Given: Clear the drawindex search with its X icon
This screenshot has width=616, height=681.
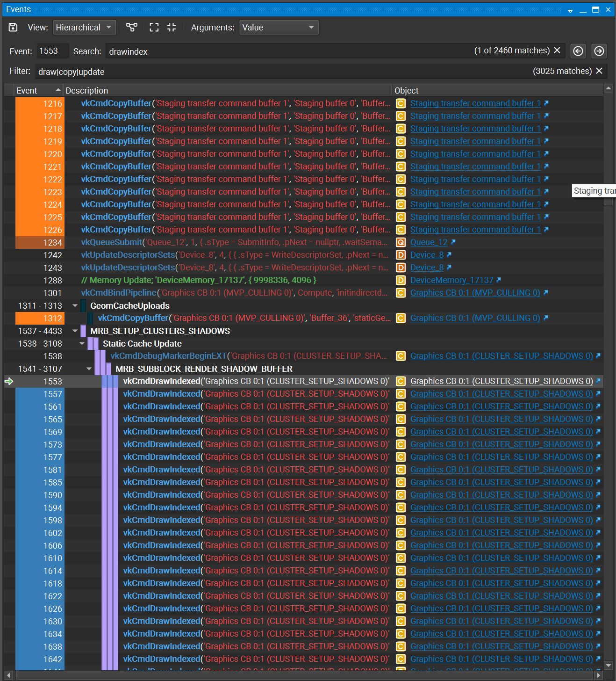Looking at the screenshot, I should 557,51.
